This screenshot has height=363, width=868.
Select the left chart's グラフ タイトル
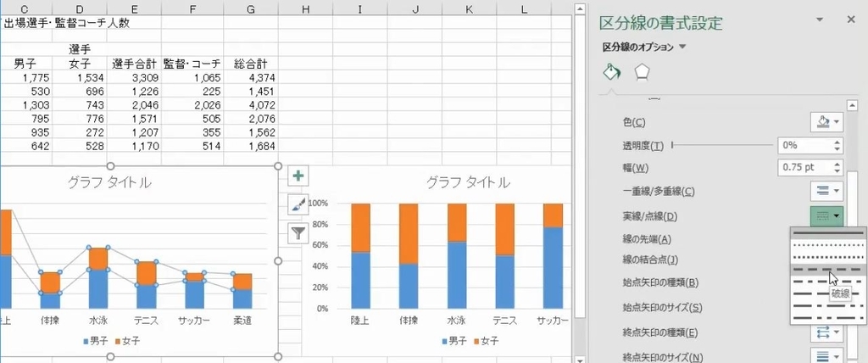(109, 182)
